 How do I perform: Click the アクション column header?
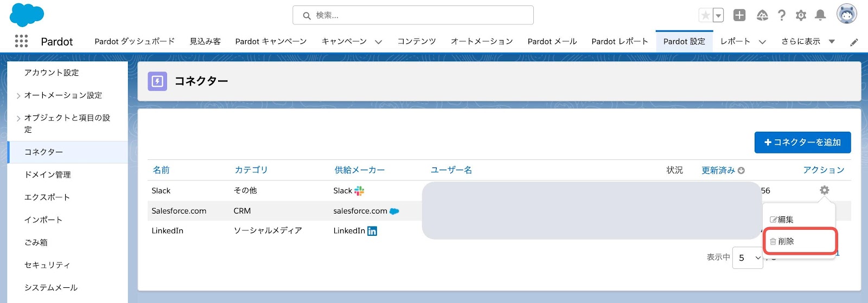coord(824,170)
